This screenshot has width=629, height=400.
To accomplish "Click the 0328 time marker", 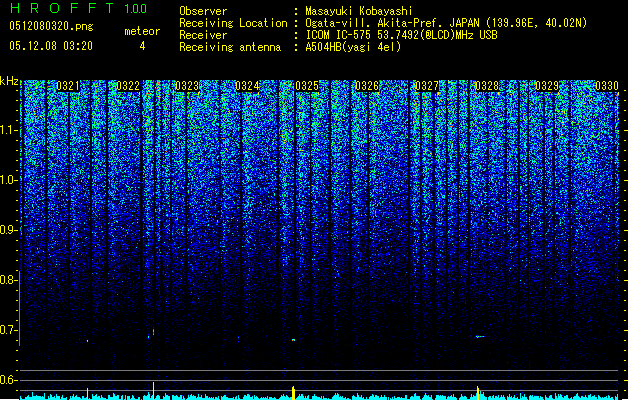I will click(487, 86).
